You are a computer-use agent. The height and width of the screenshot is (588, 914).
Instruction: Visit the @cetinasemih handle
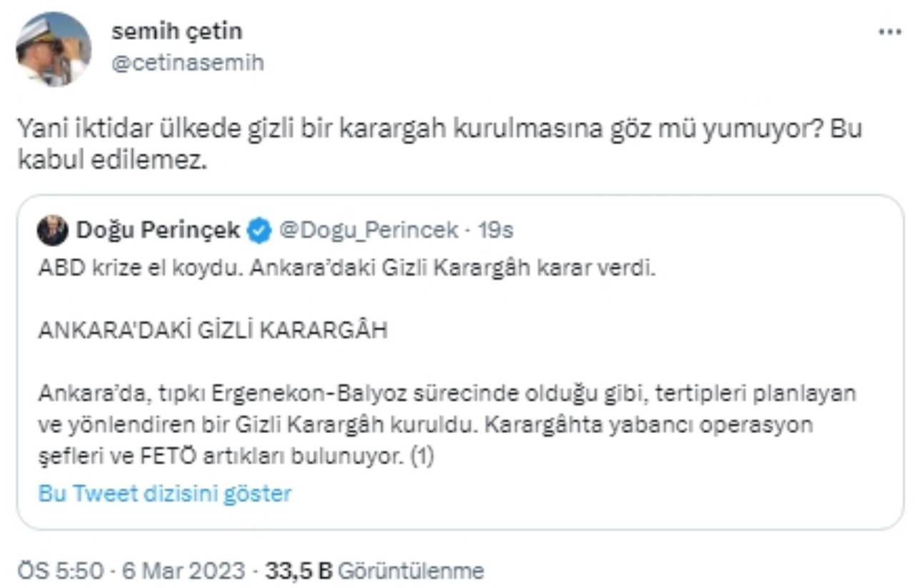[188, 63]
